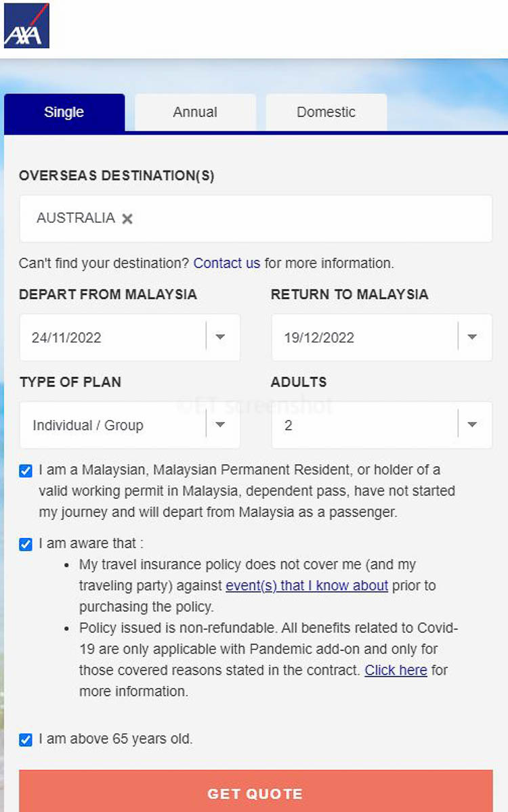Switch to the Domestic tab
The image size is (508, 812).
click(x=326, y=112)
